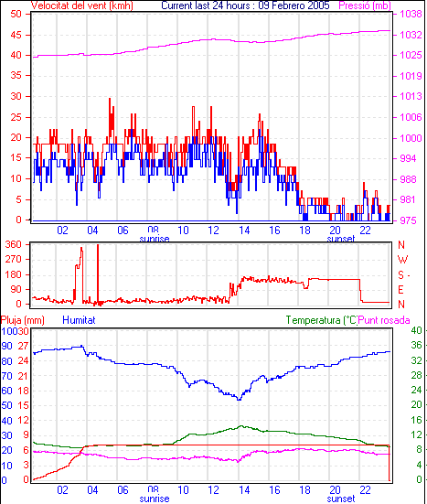Screen dimensions: 427x504
Task: Click the sunset marker under bottom chart
Action: click(341, 499)
